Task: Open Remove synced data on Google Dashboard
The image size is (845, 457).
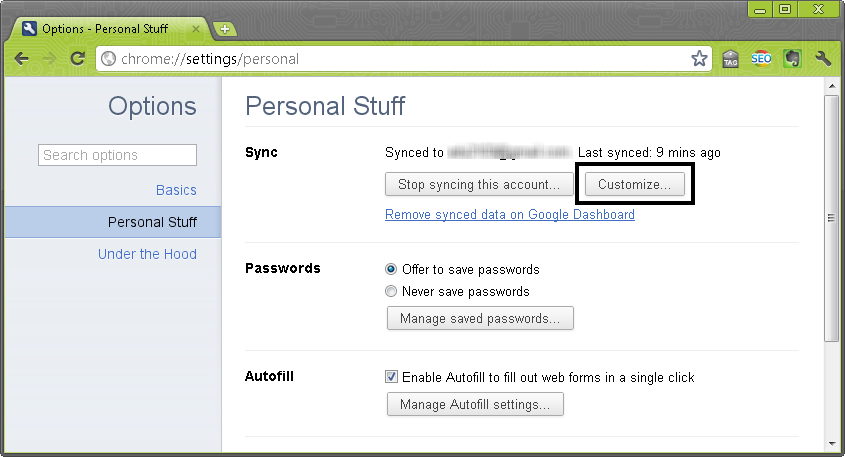Action: click(x=510, y=214)
